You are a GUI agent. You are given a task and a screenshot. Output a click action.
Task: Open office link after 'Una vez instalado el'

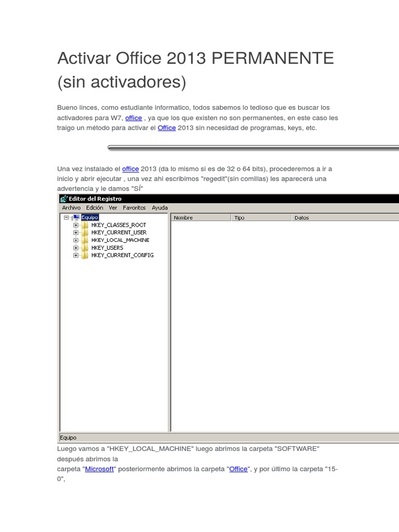(x=130, y=169)
